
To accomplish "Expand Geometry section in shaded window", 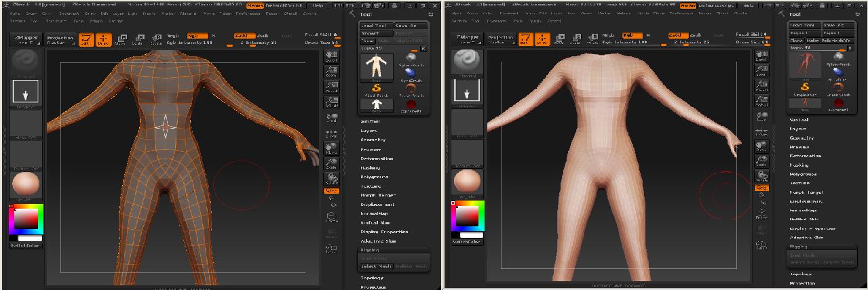I will click(801, 138).
